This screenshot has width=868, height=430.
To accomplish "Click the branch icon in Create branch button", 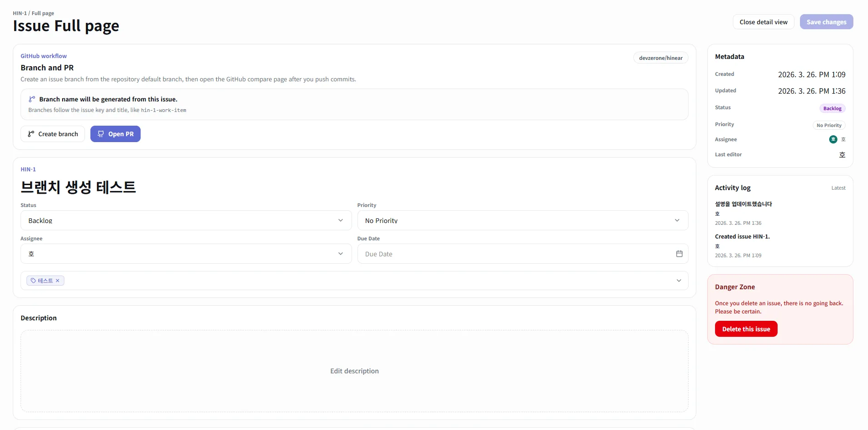I will coord(31,134).
